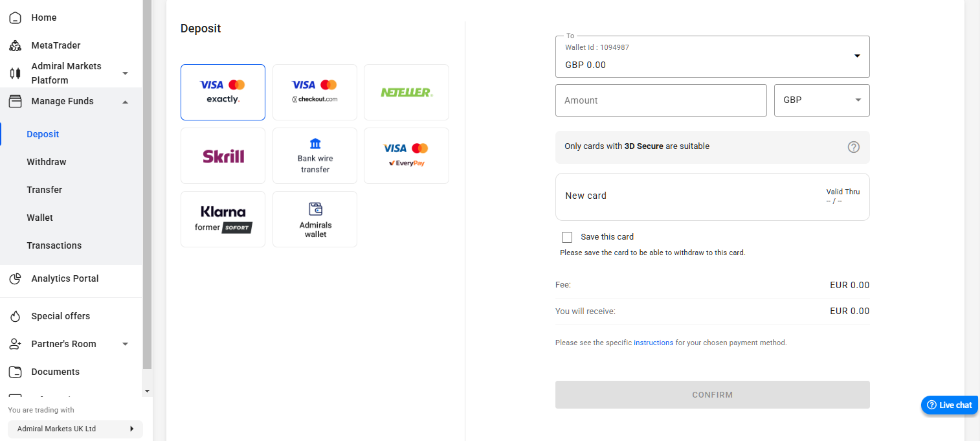
Task: Choose Klarna former Sofort payment
Action: coord(223,219)
